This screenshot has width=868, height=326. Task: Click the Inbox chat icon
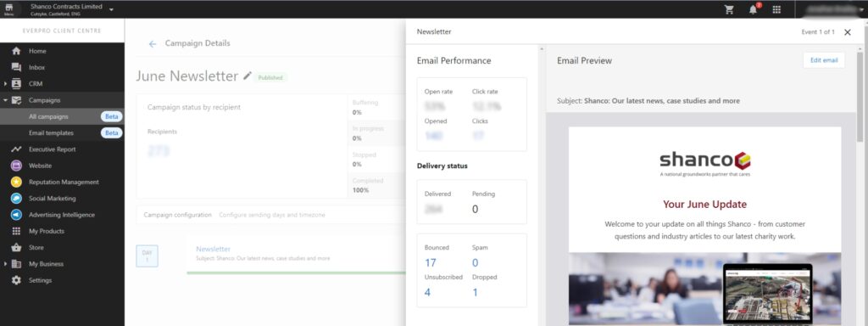pyautogui.click(x=16, y=67)
